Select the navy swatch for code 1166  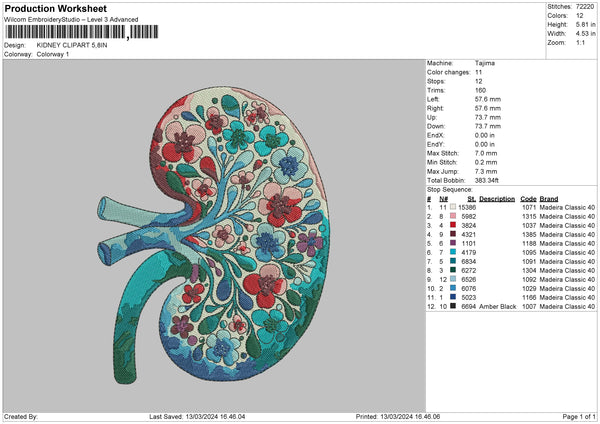click(x=453, y=297)
